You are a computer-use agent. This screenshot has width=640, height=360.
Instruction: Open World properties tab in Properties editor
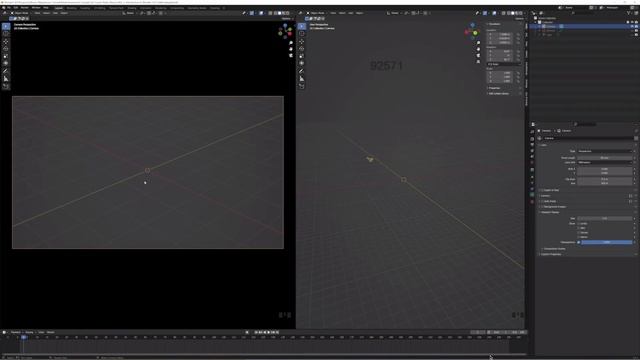532,162
